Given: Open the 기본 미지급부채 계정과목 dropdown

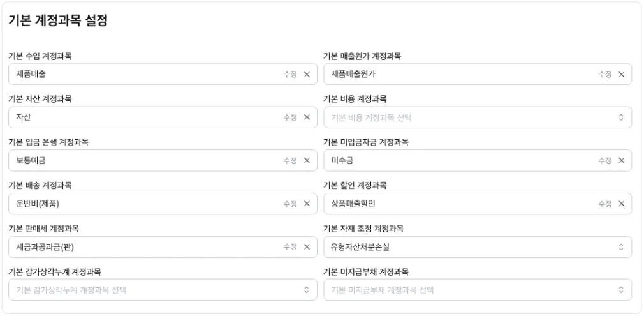Looking at the screenshot, I should [477, 290].
